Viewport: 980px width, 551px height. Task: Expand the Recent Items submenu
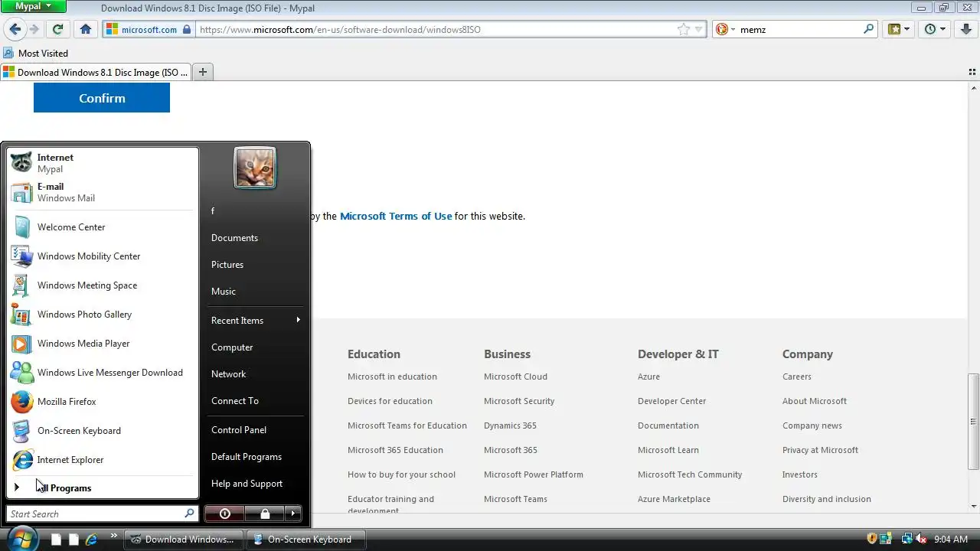pyautogui.click(x=255, y=321)
